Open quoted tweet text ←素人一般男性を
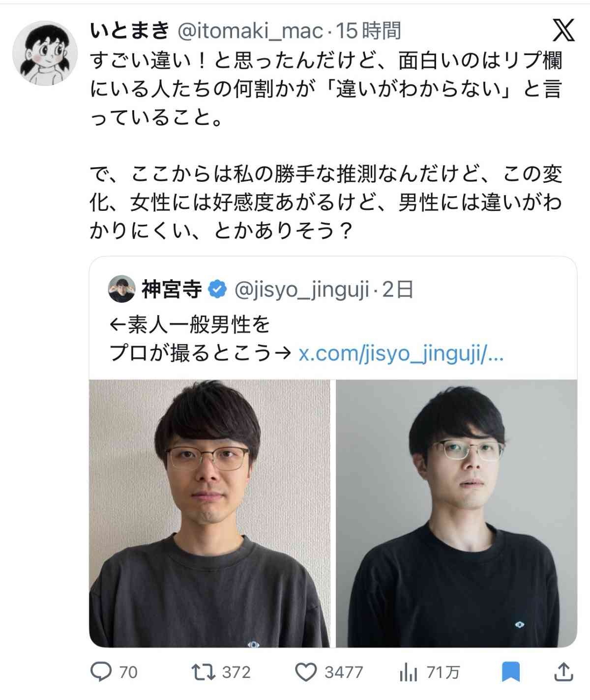This screenshot has height=700, width=590. point(190,324)
